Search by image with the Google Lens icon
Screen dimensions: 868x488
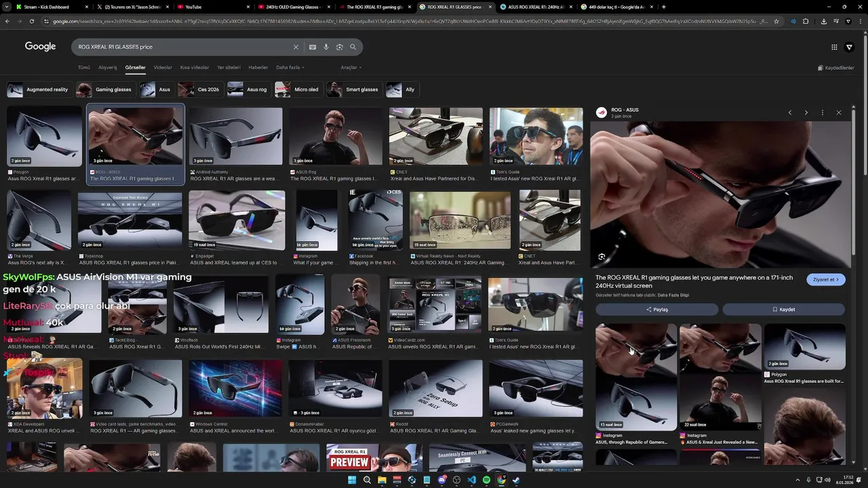(x=340, y=47)
